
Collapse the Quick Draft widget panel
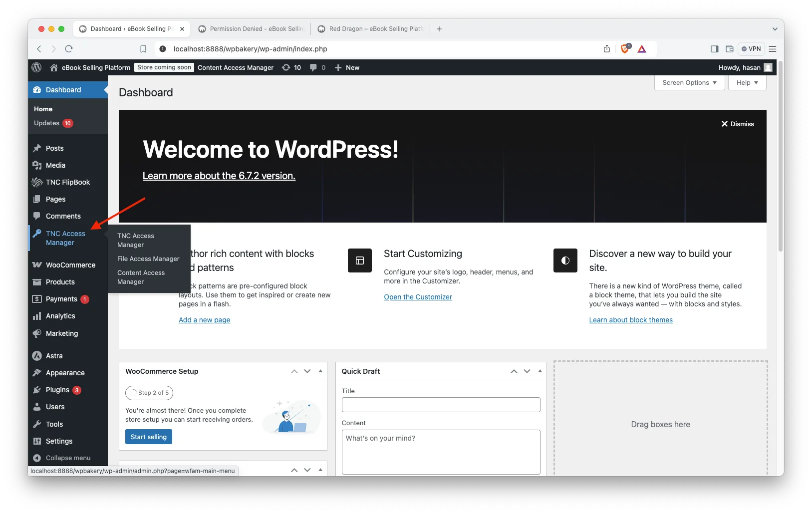coord(540,371)
